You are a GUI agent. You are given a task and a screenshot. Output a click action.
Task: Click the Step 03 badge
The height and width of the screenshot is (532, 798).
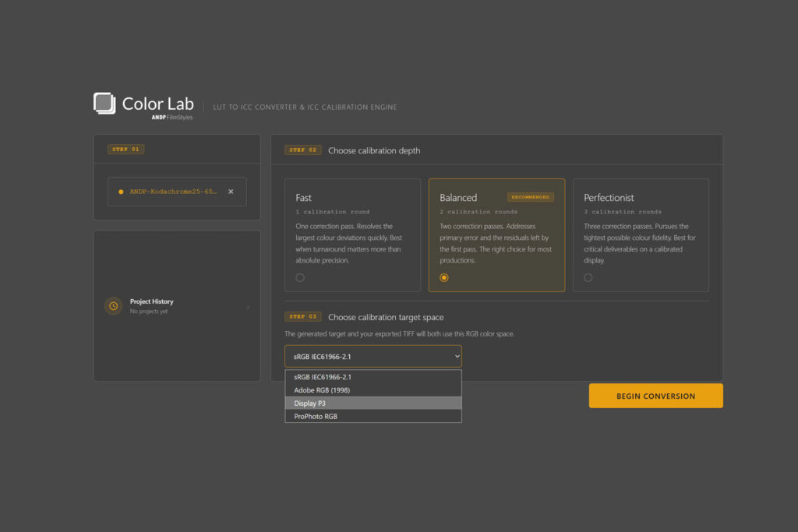pos(303,316)
